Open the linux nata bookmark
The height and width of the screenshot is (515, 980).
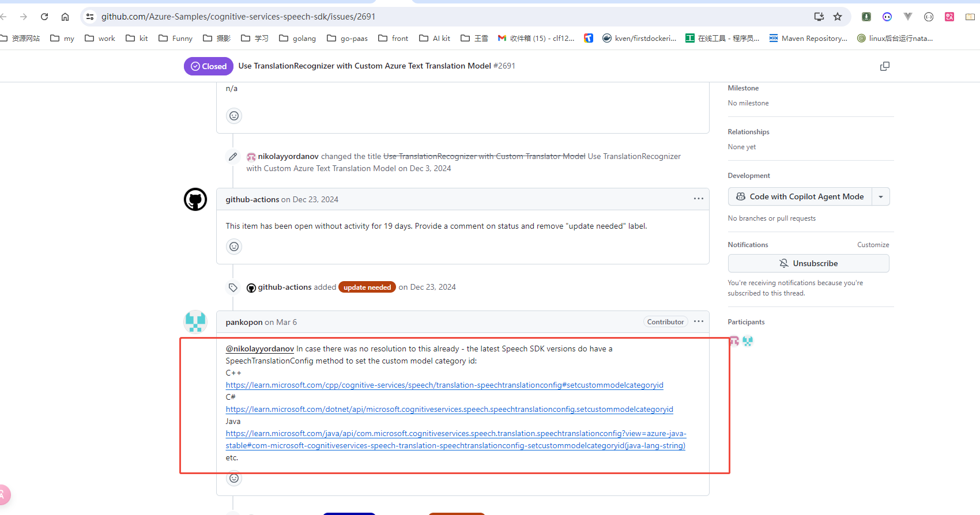[895, 38]
